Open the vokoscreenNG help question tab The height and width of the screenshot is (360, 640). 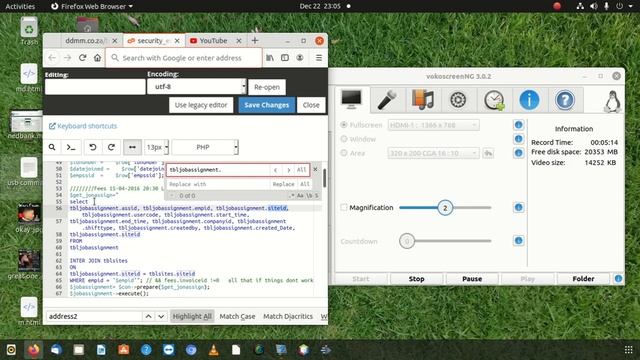[x=565, y=100]
